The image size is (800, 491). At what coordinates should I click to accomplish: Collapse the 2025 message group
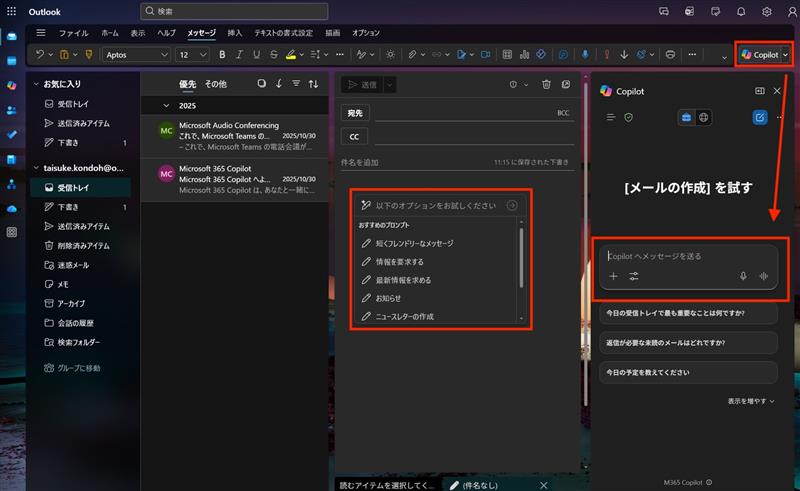[x=166, y=105]
